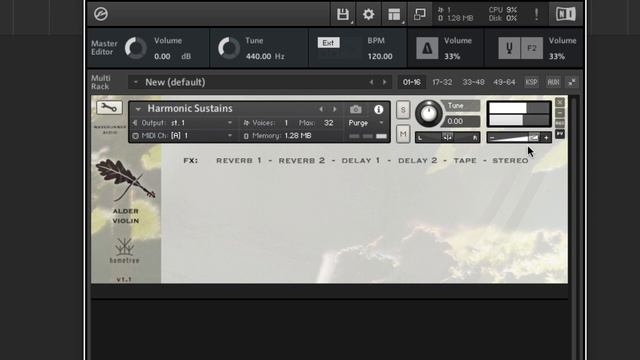Click the Master Editor label
Screen dimensions: 640x360
click(104, 48)
